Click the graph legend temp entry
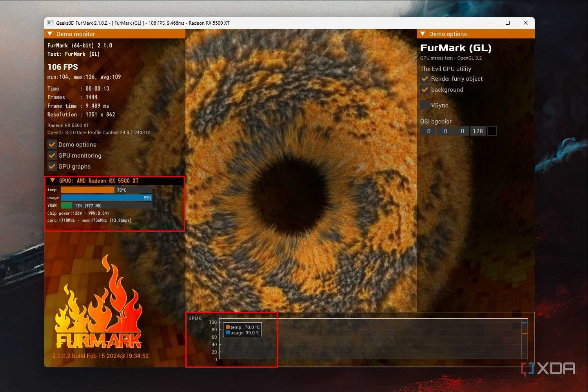Image resolution: width=588 pixels, height=392 pixels. (x=243, y=327)
